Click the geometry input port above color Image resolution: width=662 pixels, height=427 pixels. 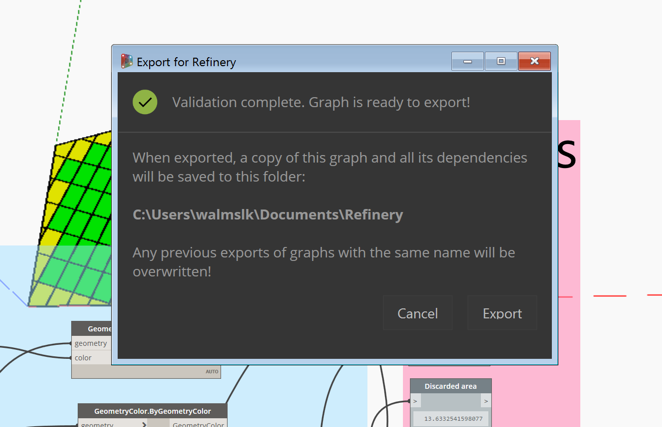[x=91, y=343]
